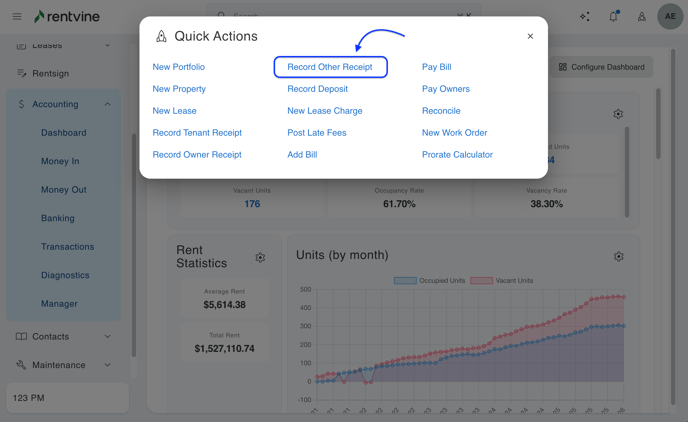This screenshot has height=422, width=688.
Task: Open the hamburger menu icon
Action: (17, 16)
